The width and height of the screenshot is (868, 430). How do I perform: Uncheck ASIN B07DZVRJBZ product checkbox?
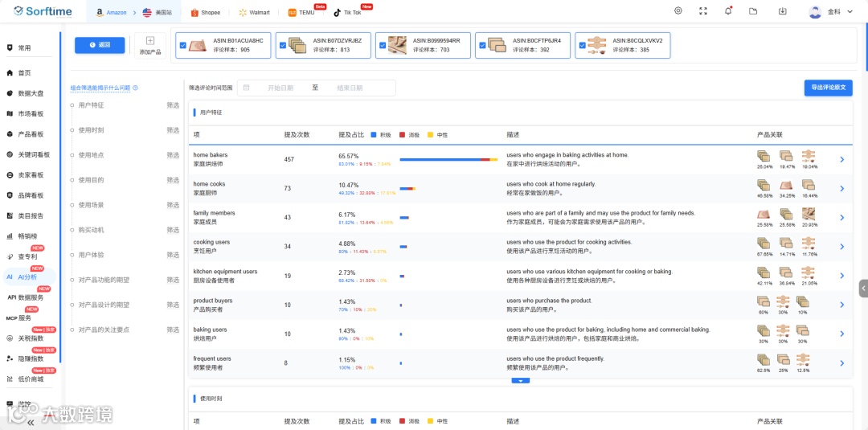[283, 45]
